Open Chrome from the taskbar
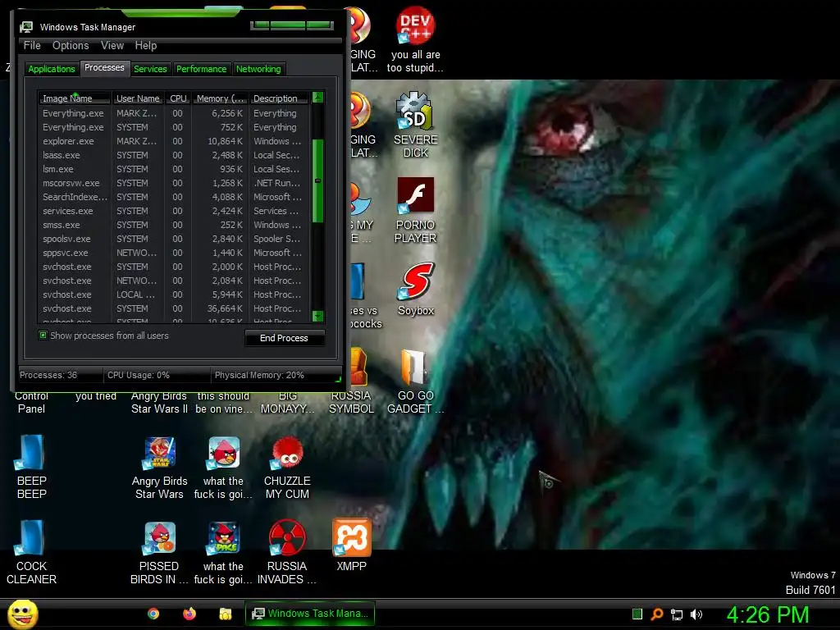Image resolution: width=840 pixels, height=630 pixels. pos(153,614)
